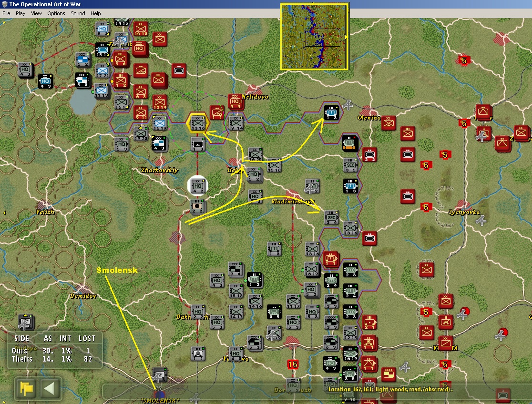
Task: Select the red HQ 4-4 unit at Nelidovo
Action: 235,101
